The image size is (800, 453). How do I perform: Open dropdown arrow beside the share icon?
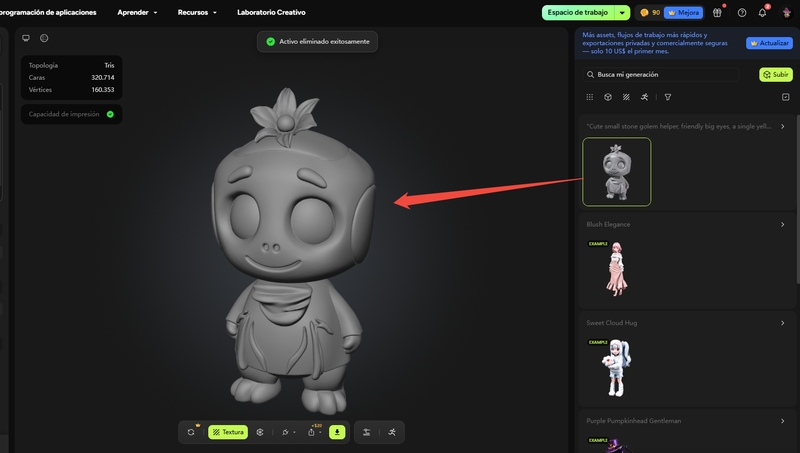pos(320,433)
